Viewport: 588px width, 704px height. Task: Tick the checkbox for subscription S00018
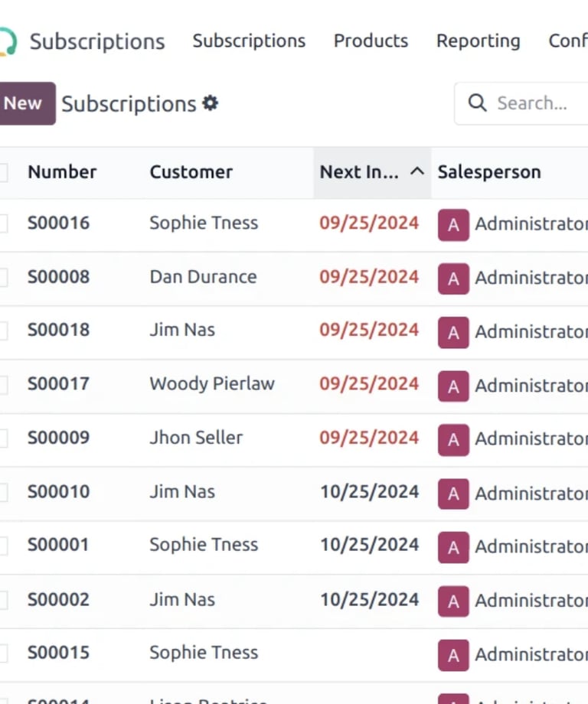[3, 331]
